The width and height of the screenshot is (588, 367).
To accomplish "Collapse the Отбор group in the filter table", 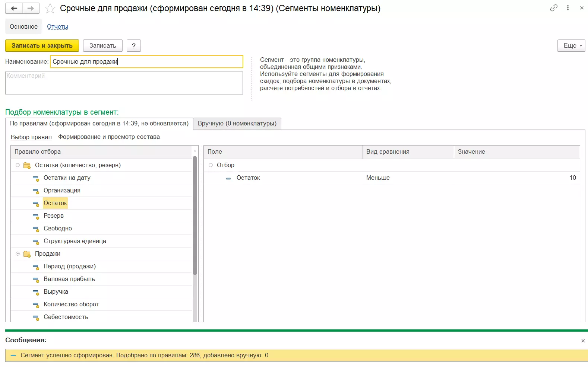I will pyautogui.click(x=211, y=165).
